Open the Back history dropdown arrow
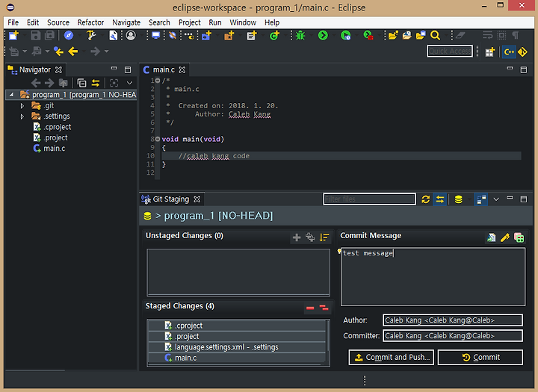 click(84, 52)
